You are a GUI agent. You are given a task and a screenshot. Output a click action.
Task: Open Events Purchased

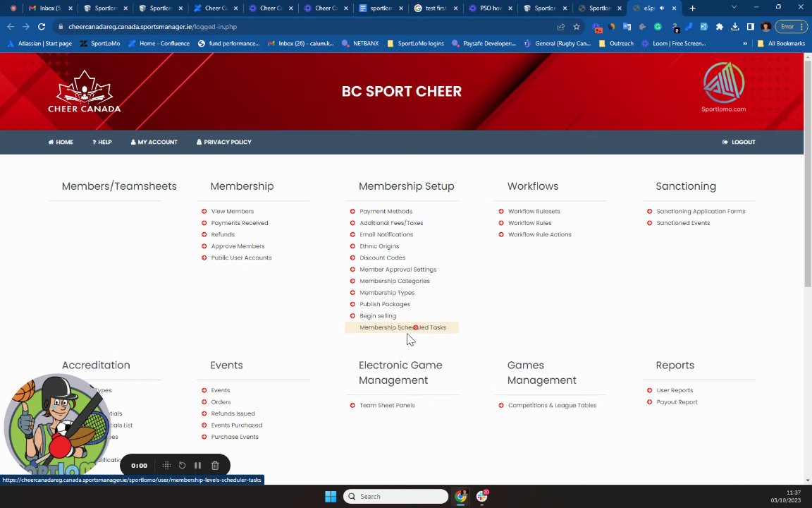point(237,425)
